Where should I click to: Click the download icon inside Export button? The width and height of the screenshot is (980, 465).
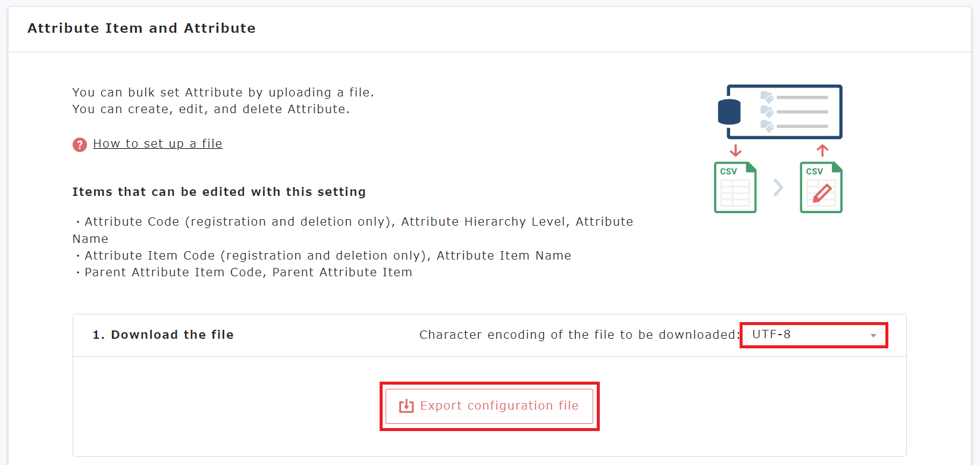(406, 406)
